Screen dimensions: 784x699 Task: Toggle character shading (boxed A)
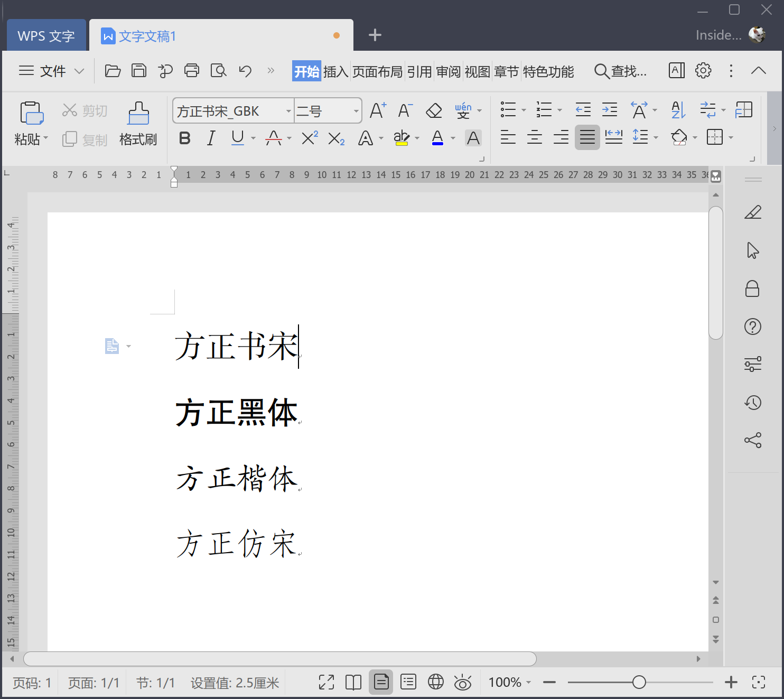pyautogui.click(x=473, y=138)
